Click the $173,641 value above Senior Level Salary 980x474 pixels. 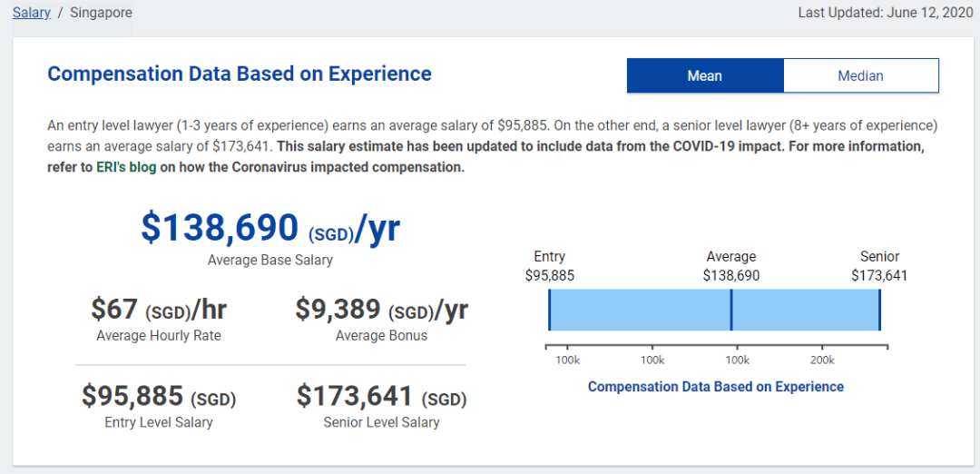click(x=381, y=397)
